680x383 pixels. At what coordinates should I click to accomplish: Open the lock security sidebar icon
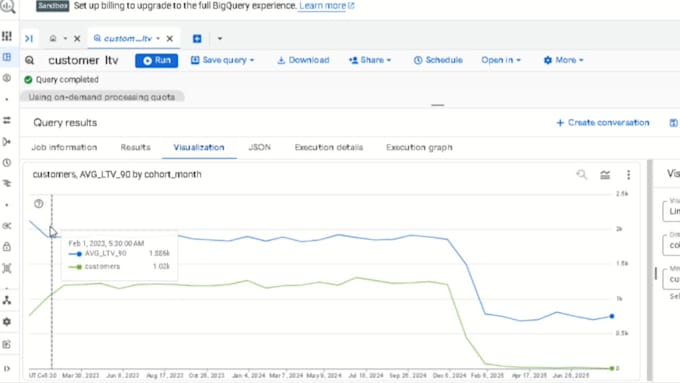pyautogui.click(x=7, y=247)
